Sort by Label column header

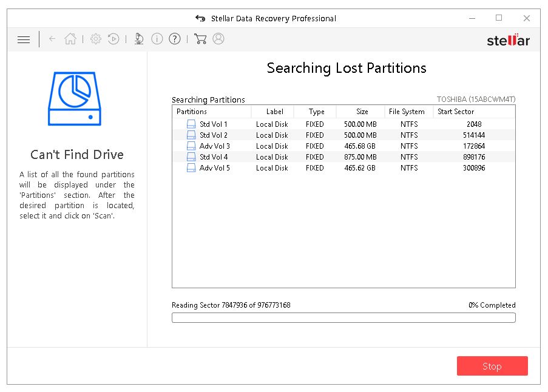272,112
